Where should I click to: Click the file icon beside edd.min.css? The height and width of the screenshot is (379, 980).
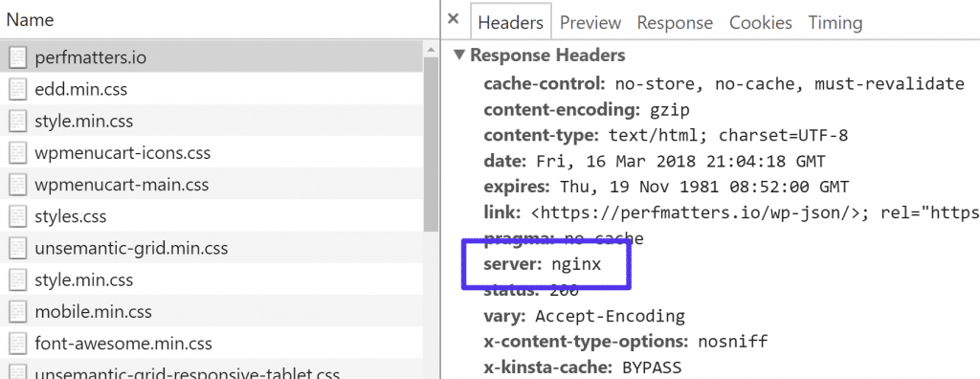[x=18, y=89]
